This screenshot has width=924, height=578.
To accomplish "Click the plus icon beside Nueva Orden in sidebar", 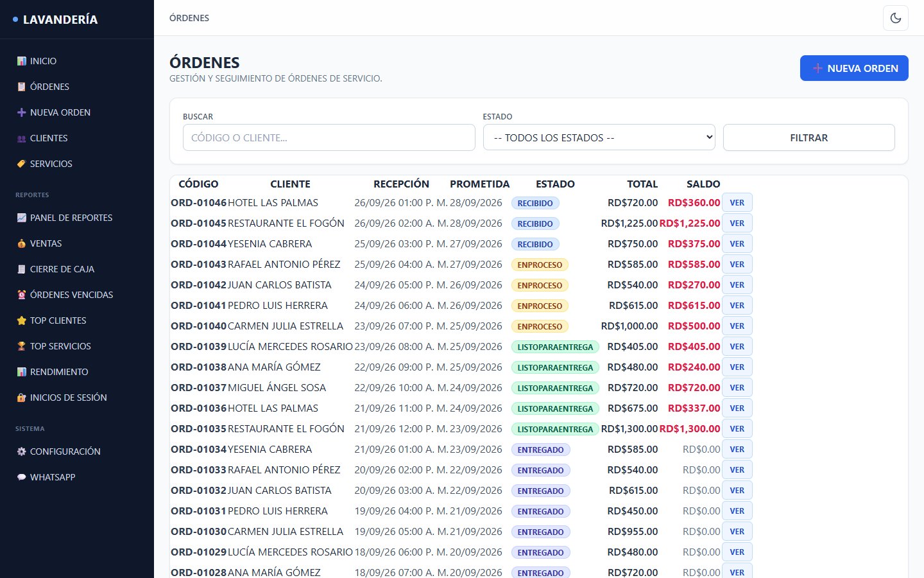I will [x=22, y=112].
